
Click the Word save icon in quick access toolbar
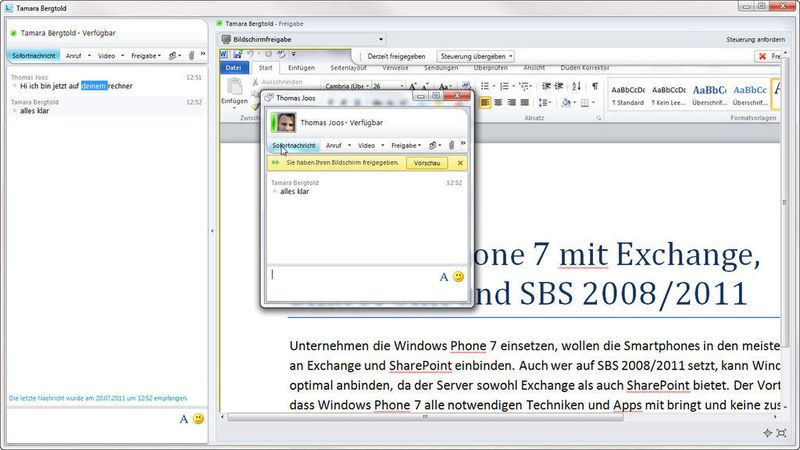coord(237,54)
